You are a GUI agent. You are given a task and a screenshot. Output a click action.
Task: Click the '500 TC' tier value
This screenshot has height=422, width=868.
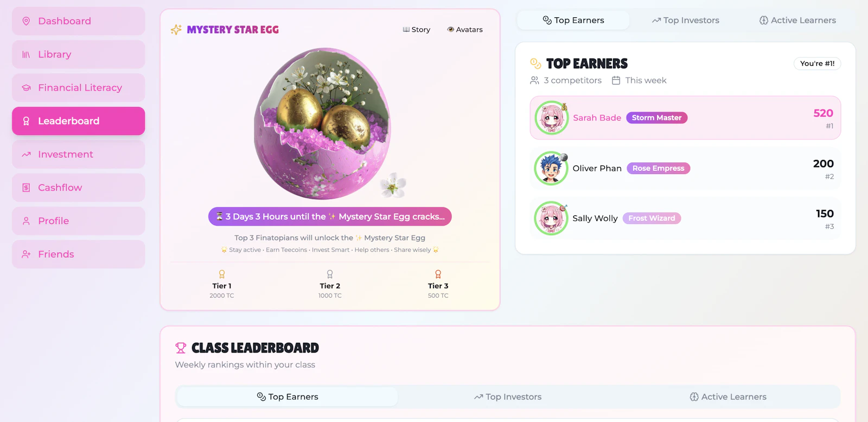click(x=438, y=296)
